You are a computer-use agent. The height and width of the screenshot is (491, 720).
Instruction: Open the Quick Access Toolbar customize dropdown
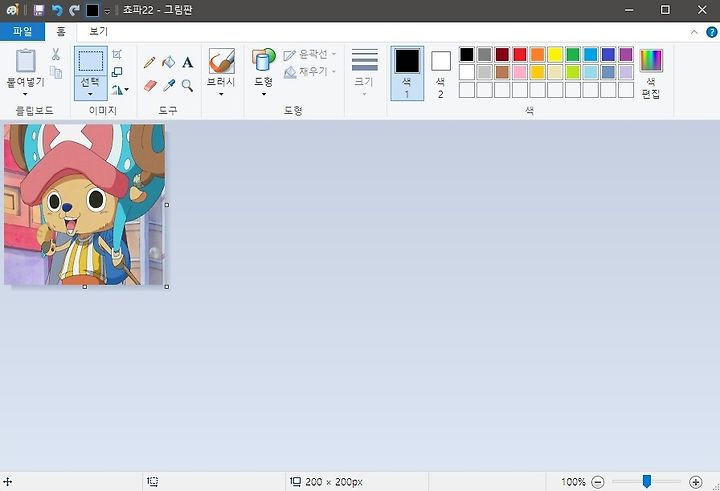pos(107,11)
